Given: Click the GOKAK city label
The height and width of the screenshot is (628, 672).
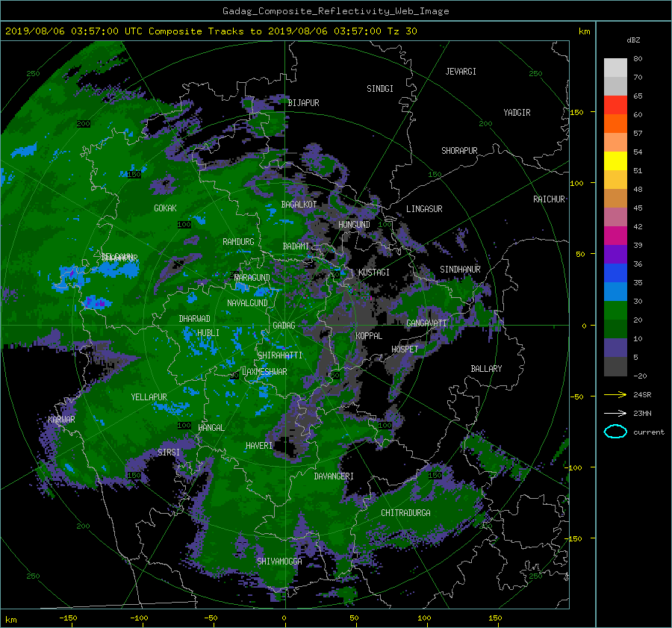Looking at the screenshot, I should point(165,208).
